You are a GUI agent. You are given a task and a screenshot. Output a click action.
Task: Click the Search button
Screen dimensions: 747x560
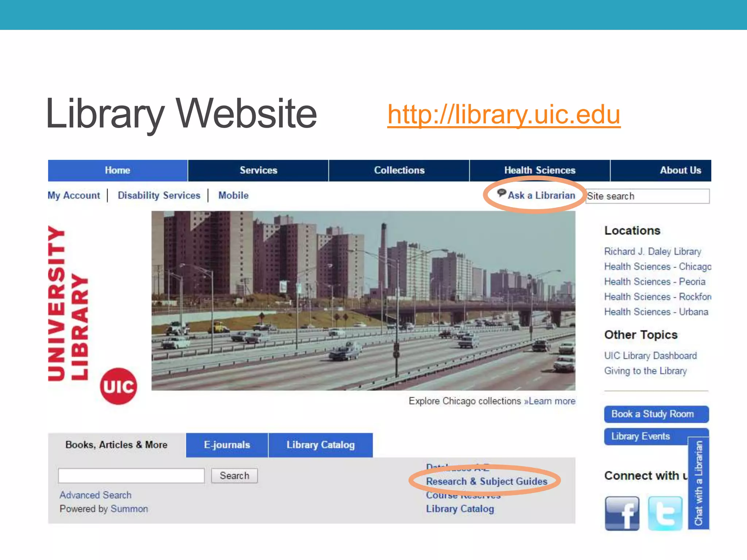click(x=235, y=476)
